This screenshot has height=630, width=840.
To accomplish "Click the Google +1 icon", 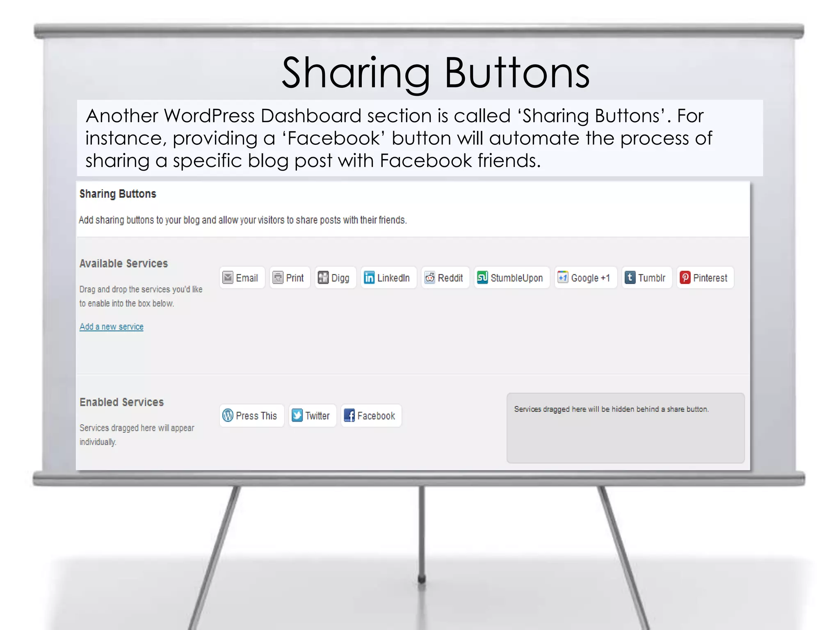I will pos(563,278).
